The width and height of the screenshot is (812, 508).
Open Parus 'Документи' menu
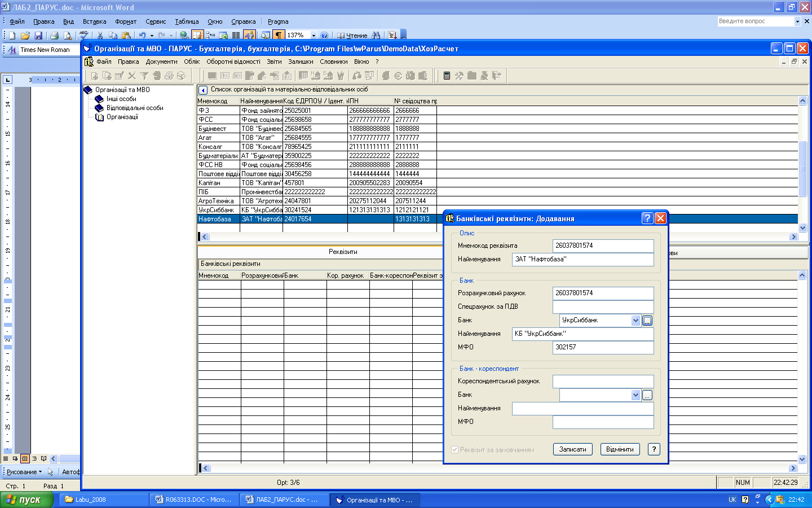point(161,62)
